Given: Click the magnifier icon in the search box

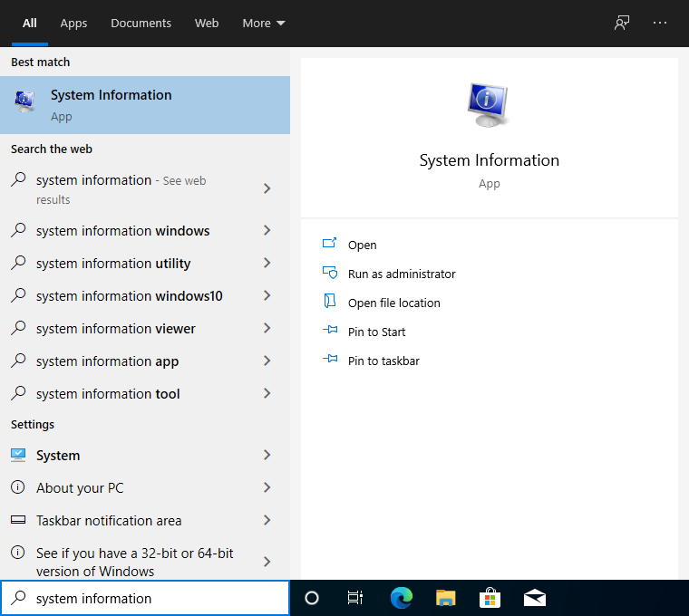Looking at the screenshot, I should pos(18,598).
